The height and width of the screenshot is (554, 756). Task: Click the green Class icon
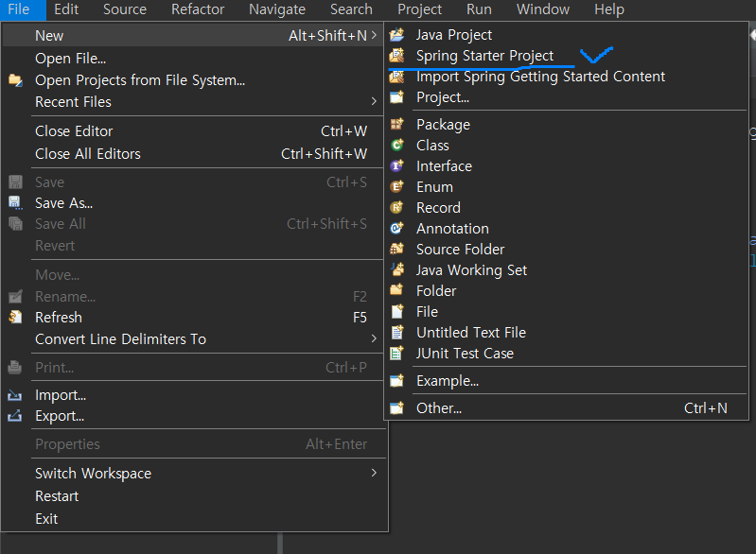coord(396,145)
